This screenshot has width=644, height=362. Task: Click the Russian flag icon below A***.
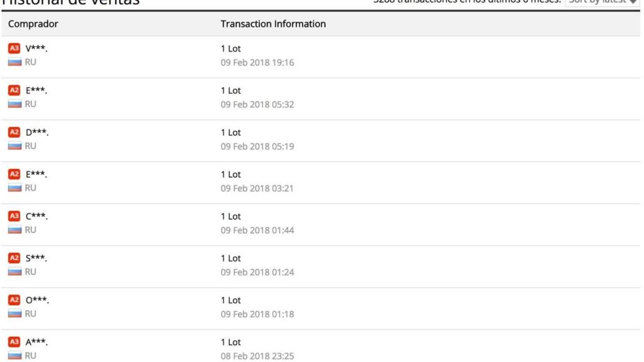click(14, 356)
